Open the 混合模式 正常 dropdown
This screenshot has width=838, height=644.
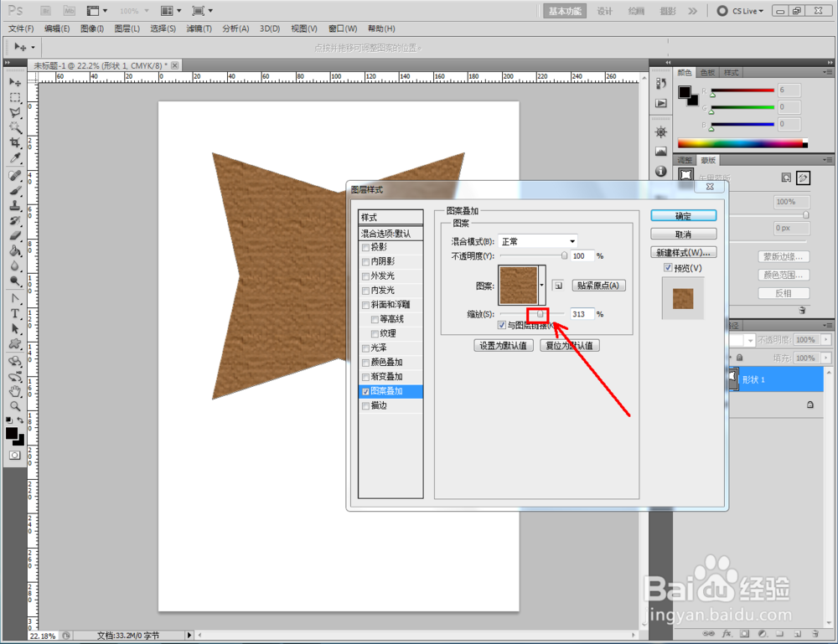point(538,241)
